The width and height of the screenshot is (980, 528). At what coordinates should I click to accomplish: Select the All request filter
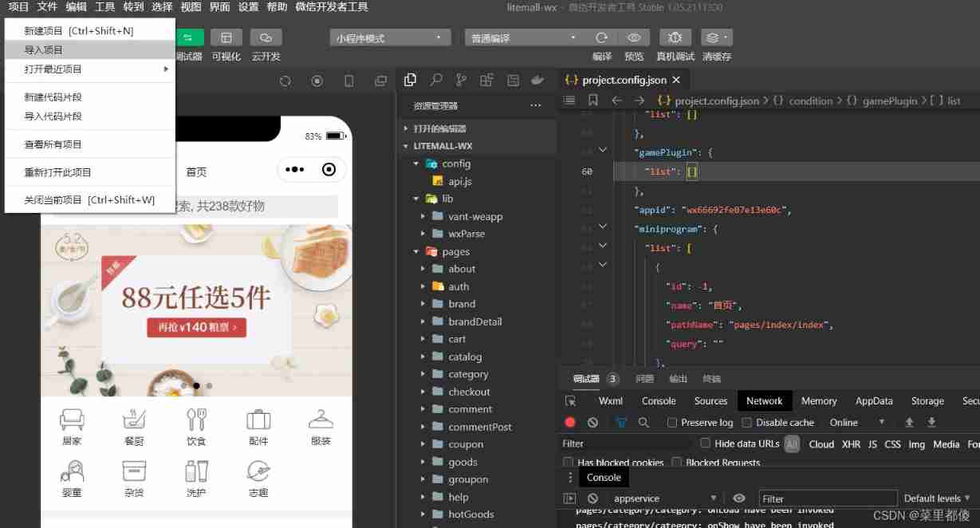(791, 444)
